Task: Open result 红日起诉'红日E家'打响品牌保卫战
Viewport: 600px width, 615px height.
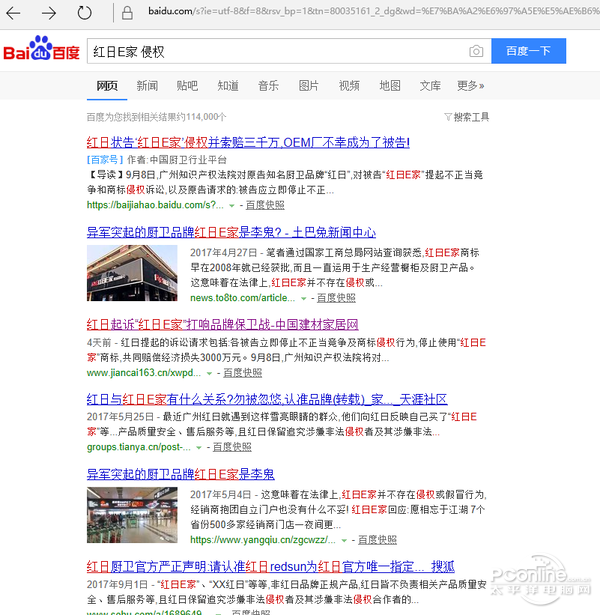Action: coord(222,324)
